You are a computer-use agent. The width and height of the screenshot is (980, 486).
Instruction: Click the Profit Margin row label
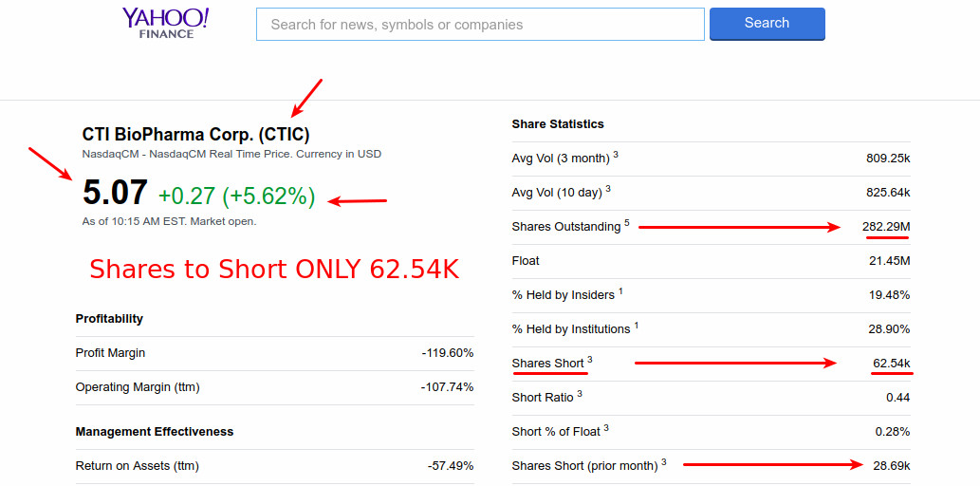110,353
